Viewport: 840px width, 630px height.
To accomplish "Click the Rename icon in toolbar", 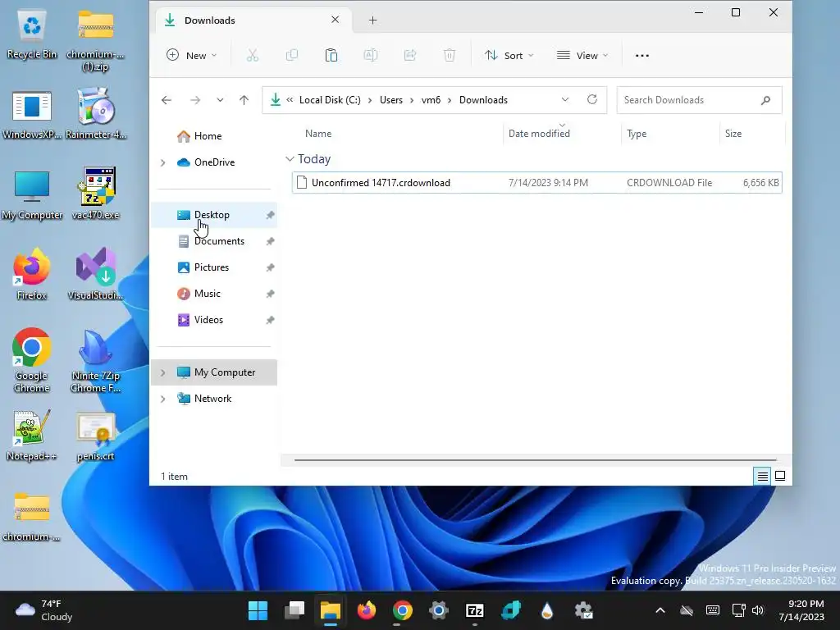I will click(371, 55).
